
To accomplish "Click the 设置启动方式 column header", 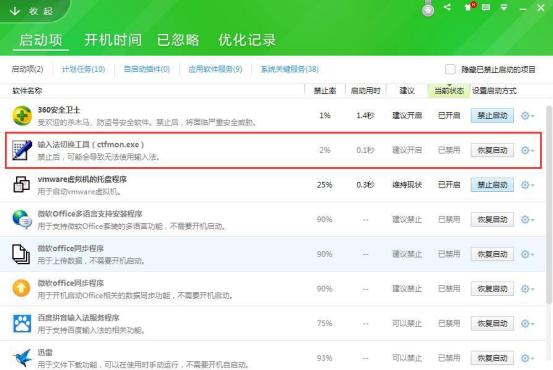I will 494,91.
